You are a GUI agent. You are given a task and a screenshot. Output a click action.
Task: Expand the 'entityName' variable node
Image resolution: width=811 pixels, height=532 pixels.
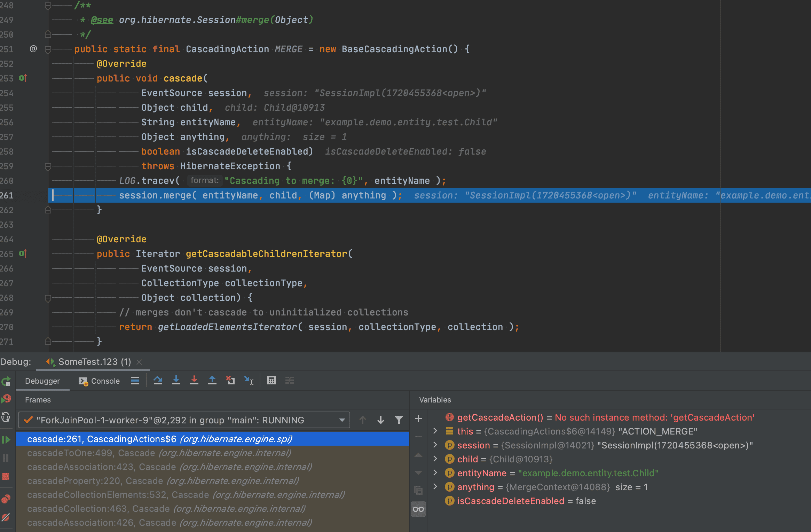(435, 473)
